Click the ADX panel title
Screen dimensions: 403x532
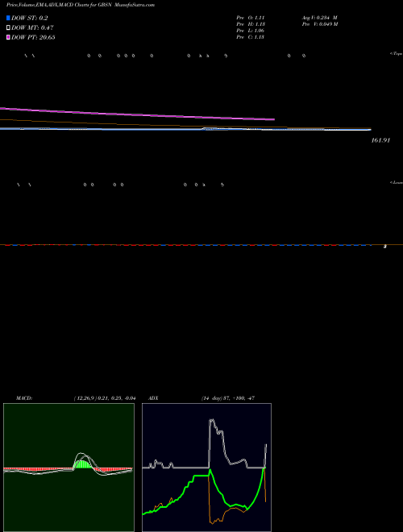(153, 398)
